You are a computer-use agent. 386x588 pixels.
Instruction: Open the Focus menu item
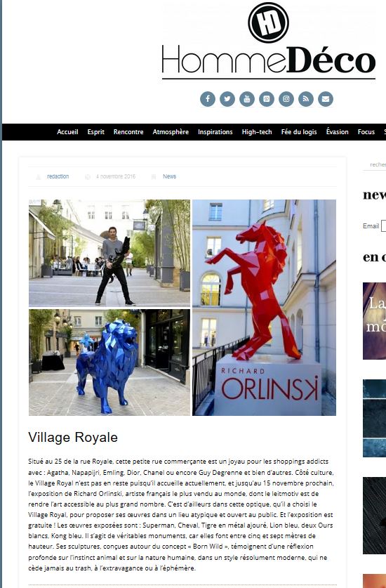[366, 132]
